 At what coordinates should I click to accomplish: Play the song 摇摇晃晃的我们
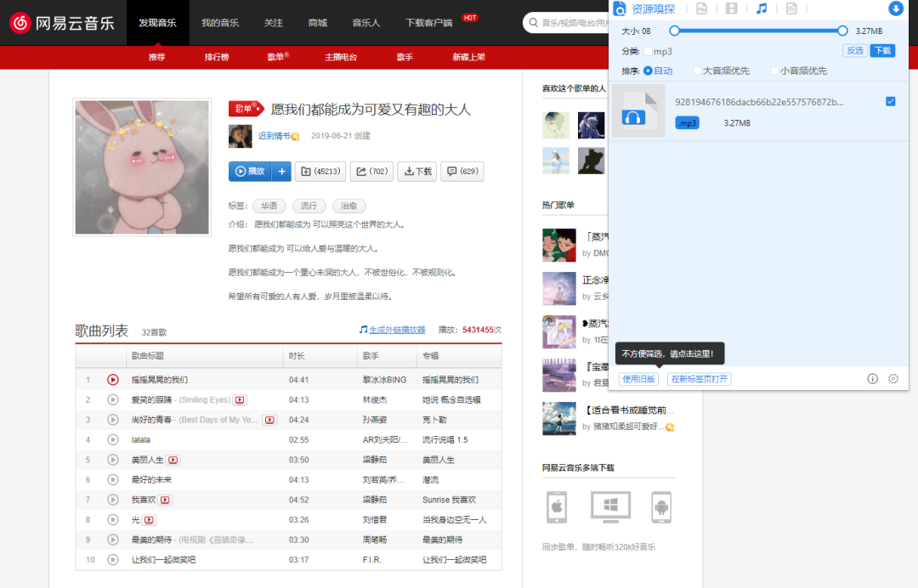coord(112,379)
